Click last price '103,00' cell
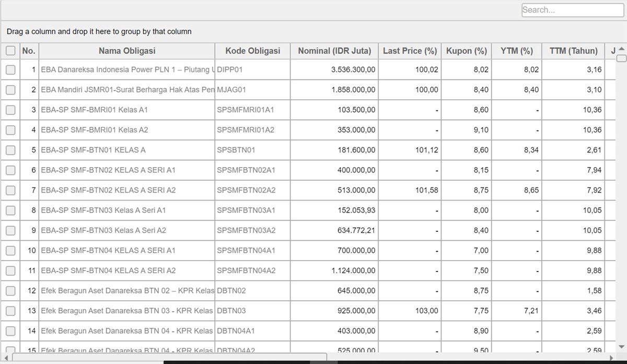 coord(410,311)
